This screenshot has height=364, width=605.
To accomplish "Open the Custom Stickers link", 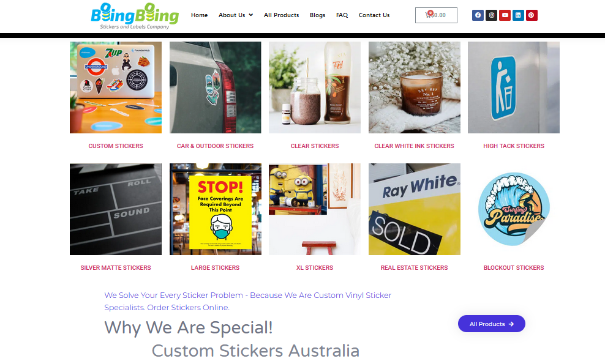I will click(x=115, y=146).
